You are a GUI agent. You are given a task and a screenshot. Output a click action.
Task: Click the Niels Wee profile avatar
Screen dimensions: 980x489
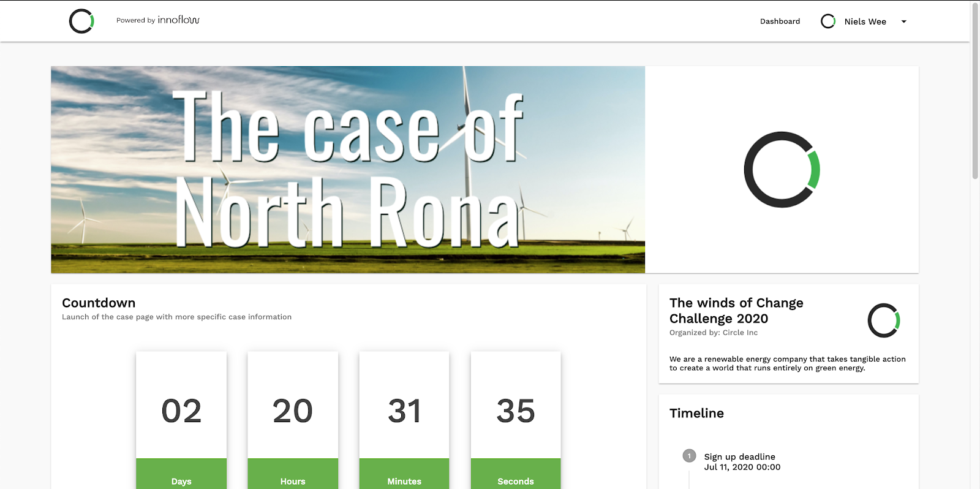(x=828, y=21)
